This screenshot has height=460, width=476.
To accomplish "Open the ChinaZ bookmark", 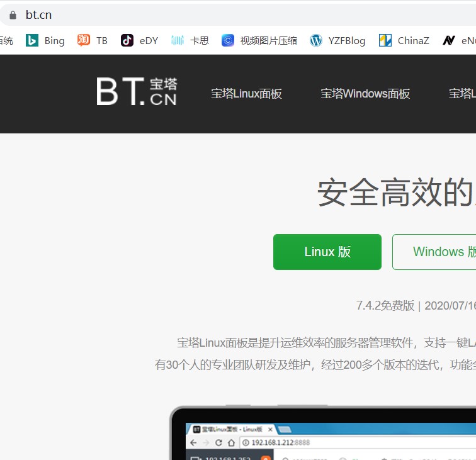I will click(x=404, y=40).
